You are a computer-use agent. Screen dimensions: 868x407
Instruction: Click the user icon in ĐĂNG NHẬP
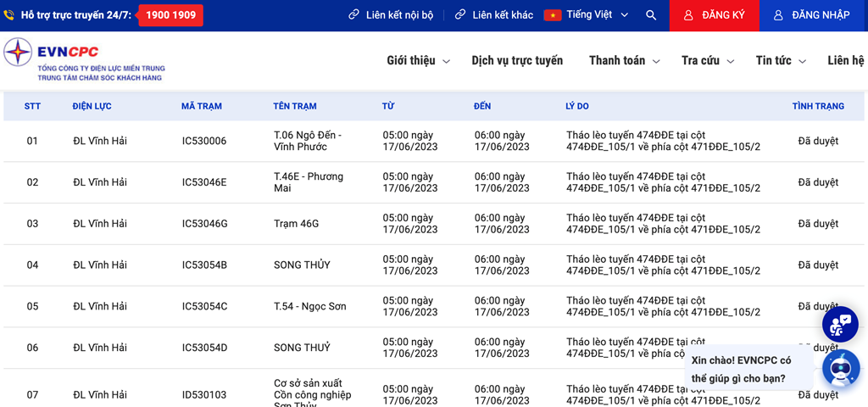[778, 15]
